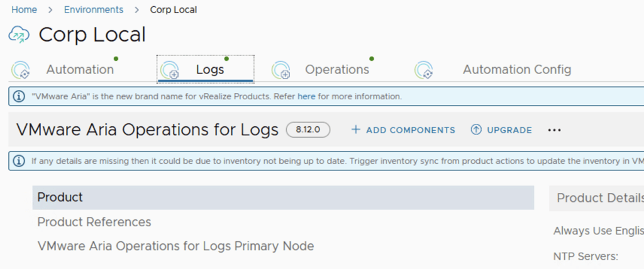Image resolution: width=644 pixels, height=269 pixels.
Task: Click the green status dot on Operations
Action: tap(372, 58)
